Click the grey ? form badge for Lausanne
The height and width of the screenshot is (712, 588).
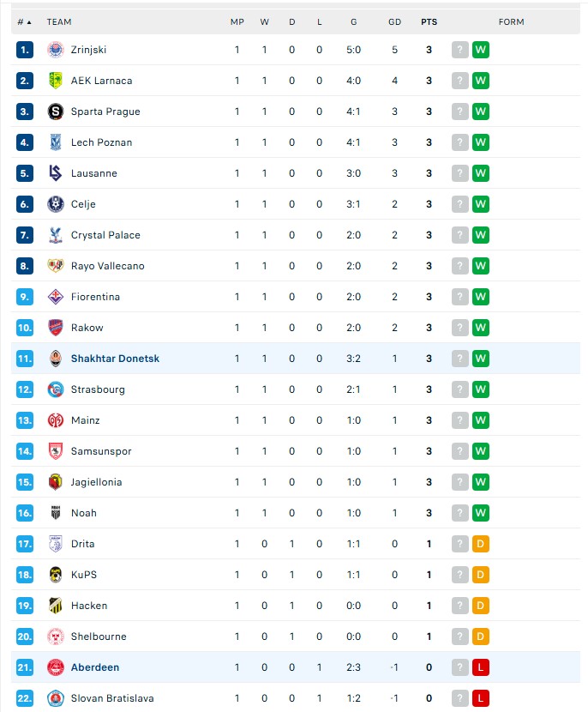460,173
